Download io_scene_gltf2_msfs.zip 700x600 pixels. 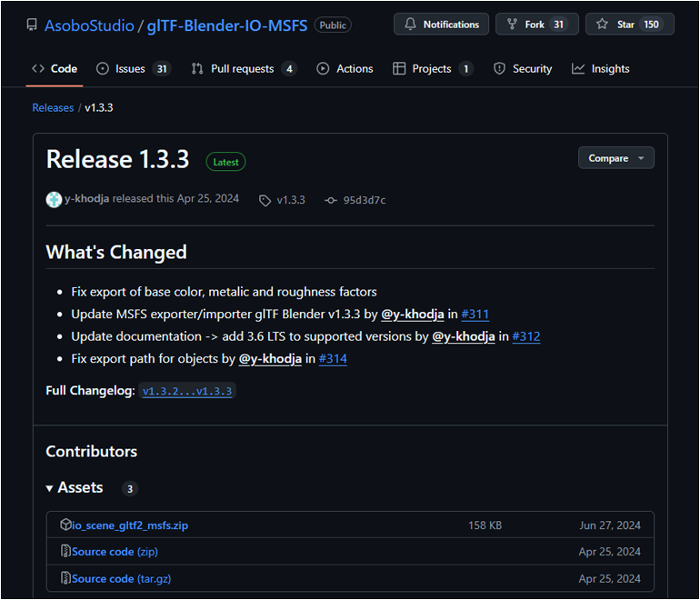[130, 525]
